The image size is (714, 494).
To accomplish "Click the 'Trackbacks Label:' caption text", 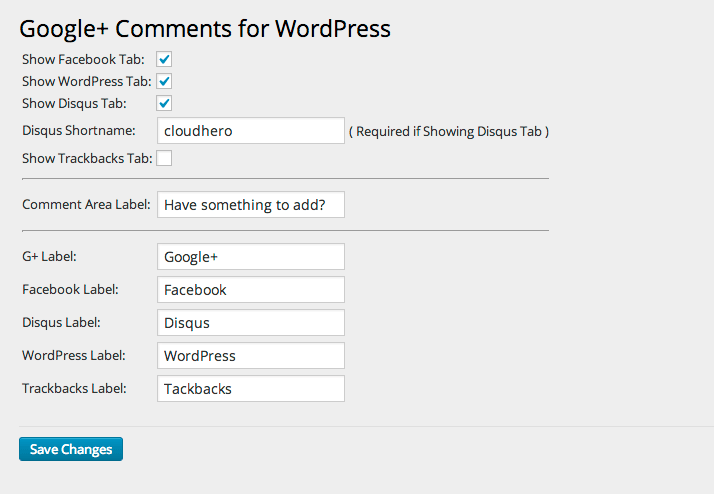I will click(74, 388).
